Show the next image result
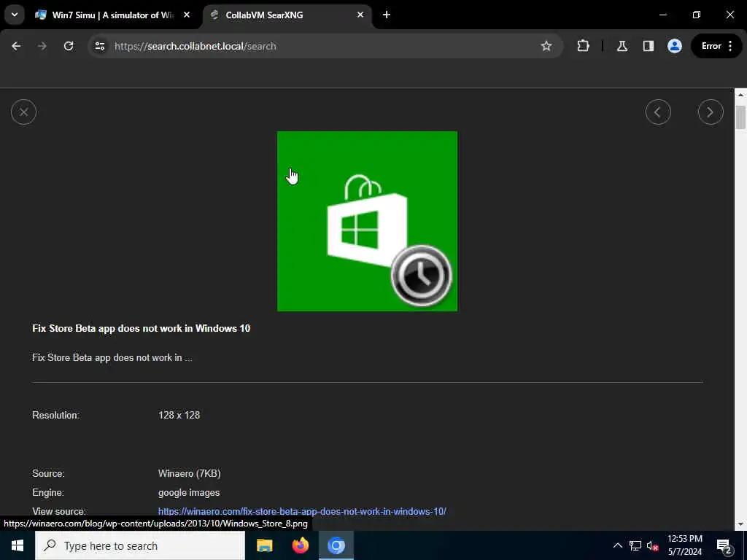The width and height of the screenshot is (747, 560). coord(711,112)
